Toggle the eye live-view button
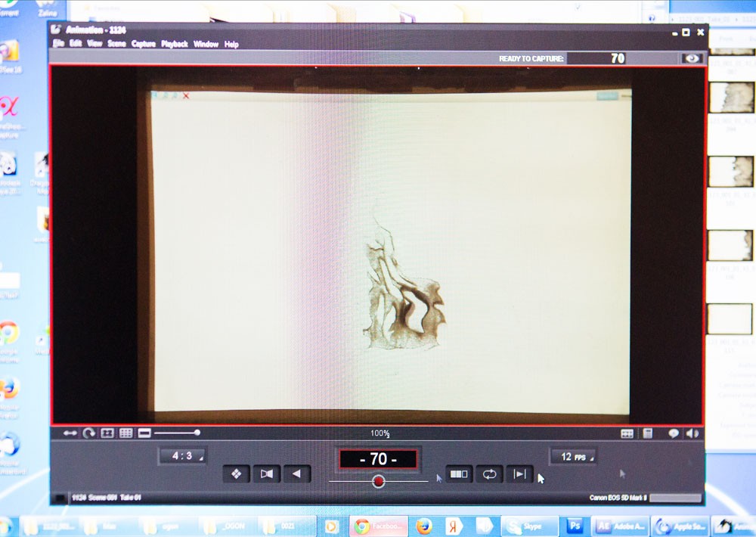This screenshot has width=756, height=537. (x=691, y=58)
